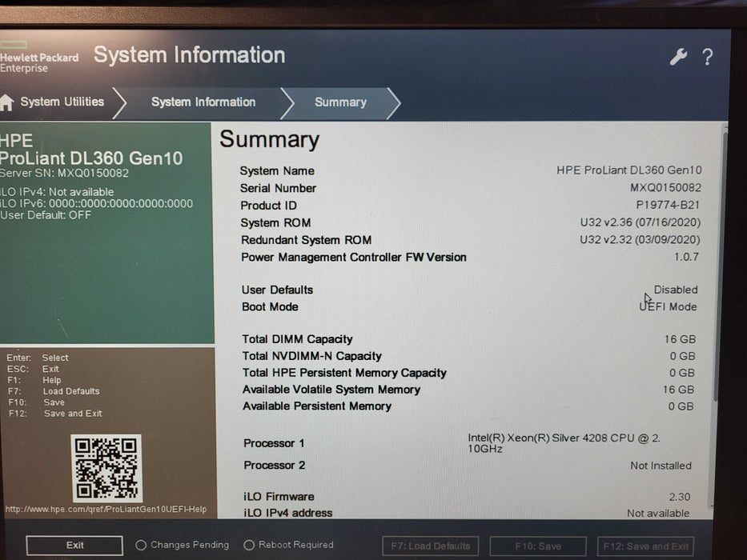The image size is (747, 560).
Task: Click the F10: Save button
Action: click(538, 546)
